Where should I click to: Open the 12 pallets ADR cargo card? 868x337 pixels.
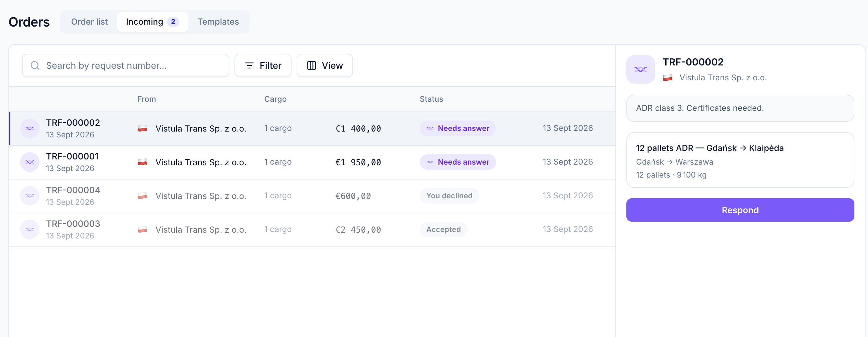pyautogui.click(x=740, y=160)
